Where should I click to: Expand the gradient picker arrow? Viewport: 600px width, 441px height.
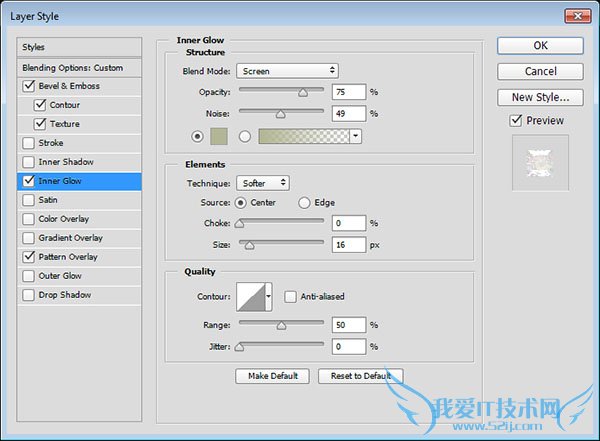[x=356, y=136]
